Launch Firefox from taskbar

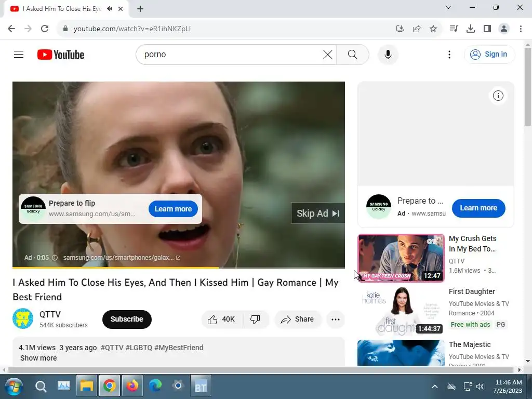[132, 386]
